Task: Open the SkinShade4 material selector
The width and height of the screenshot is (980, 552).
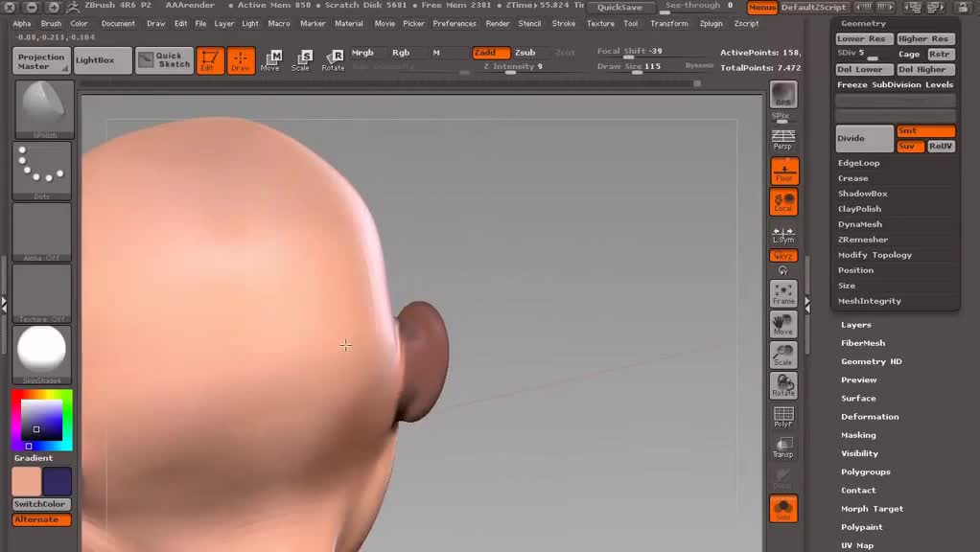Action: tap(42, 354)
